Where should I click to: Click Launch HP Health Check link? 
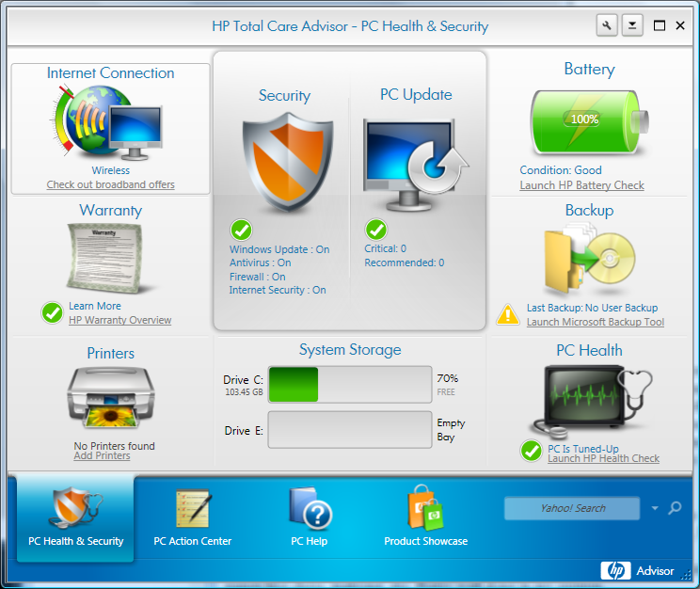coord(604,458)
